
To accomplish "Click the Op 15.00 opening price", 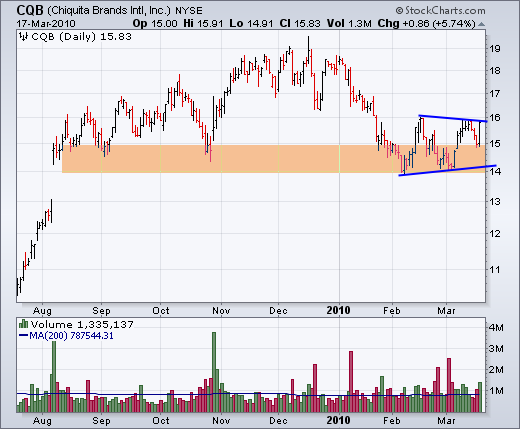I will tap(155, 24).
